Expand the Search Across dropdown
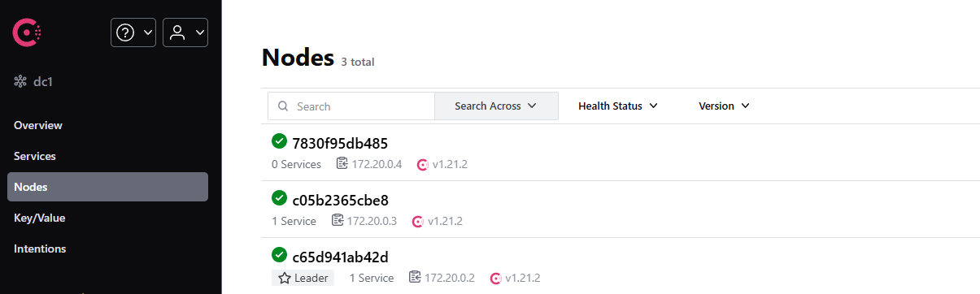Screen dimensions: 980x294 coord(496,106)
